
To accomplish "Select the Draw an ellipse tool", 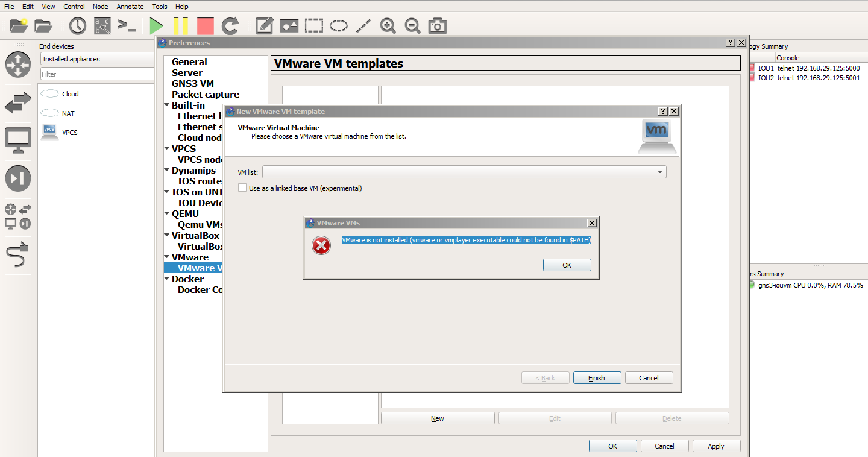I will [339, 26].
